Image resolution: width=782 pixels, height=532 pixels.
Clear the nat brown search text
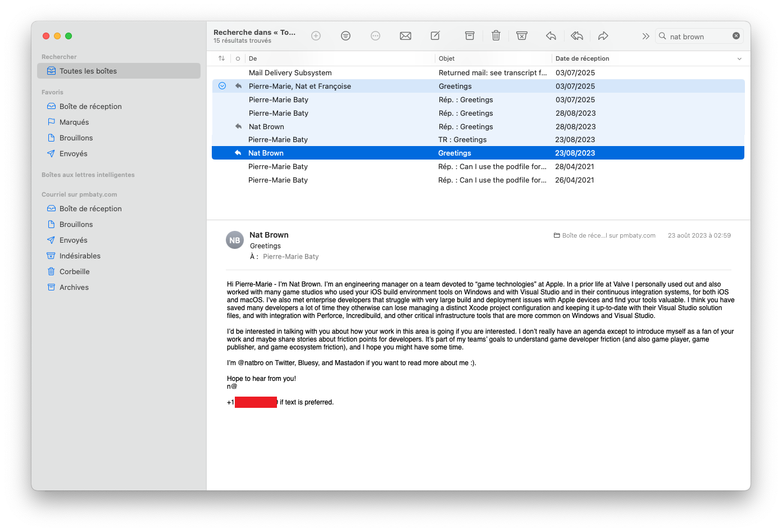tap(736, 36)
